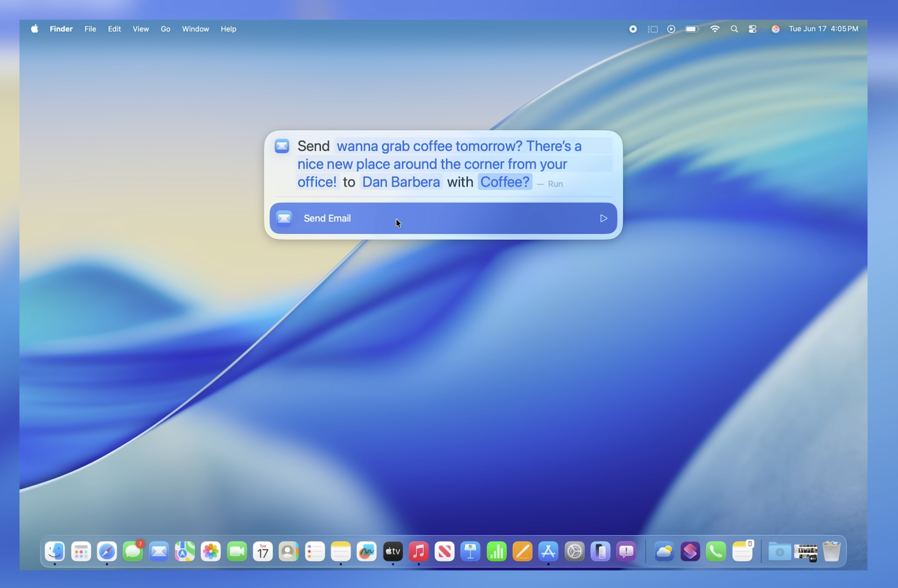The image size is (898, 588).
Task: Open Spotlight search from the menu bar
Action: click(734, 29)
